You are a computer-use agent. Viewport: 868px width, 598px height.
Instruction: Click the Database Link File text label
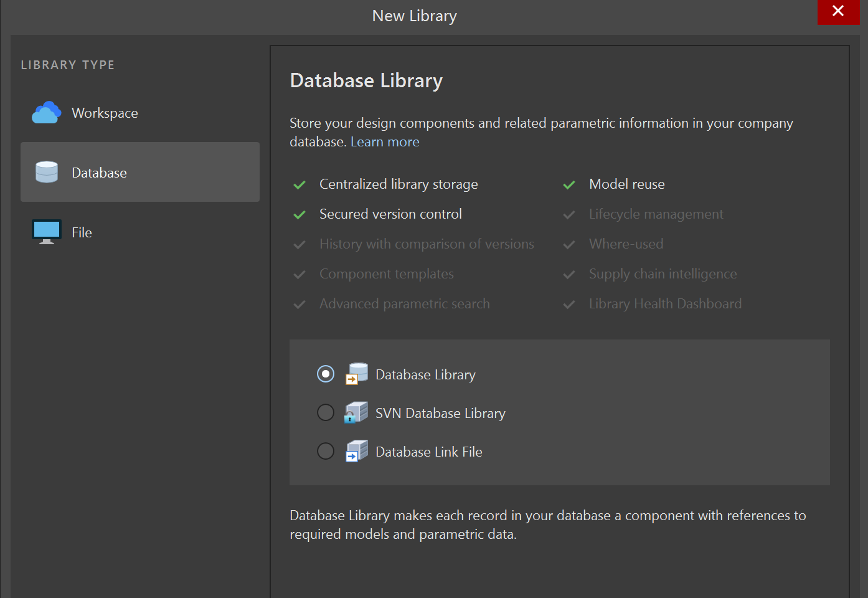click(428, 452)
